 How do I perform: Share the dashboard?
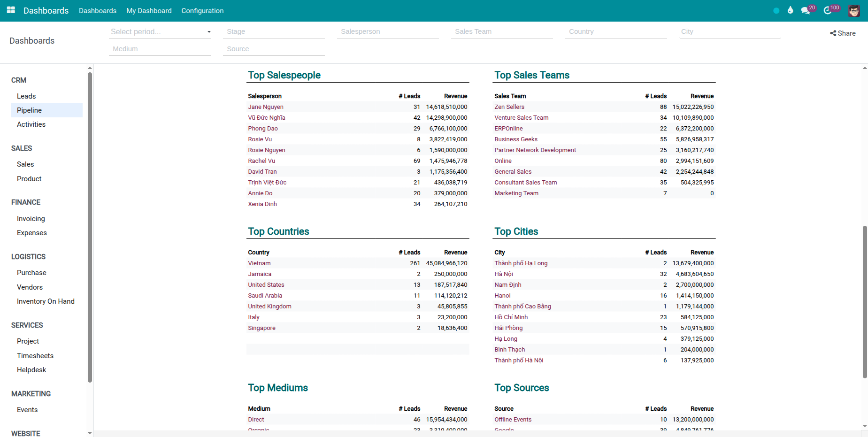point(843,33)
